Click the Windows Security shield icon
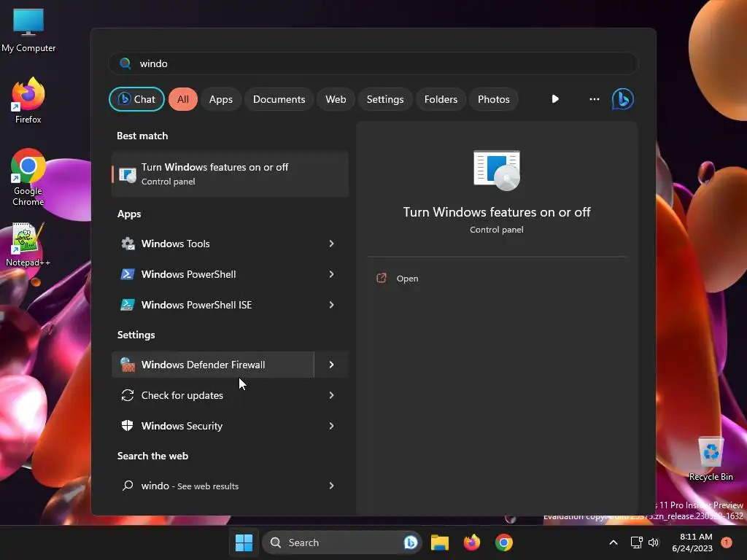 (127, 426)
